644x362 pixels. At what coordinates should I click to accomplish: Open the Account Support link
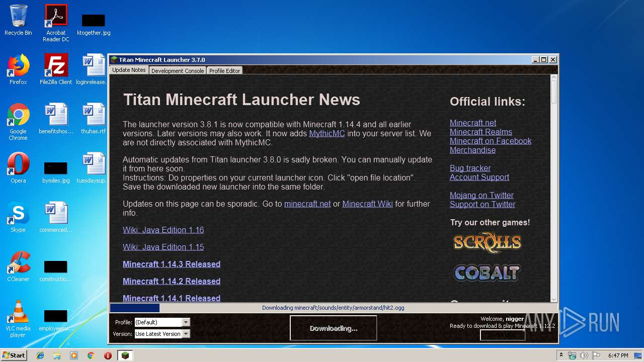479,177
